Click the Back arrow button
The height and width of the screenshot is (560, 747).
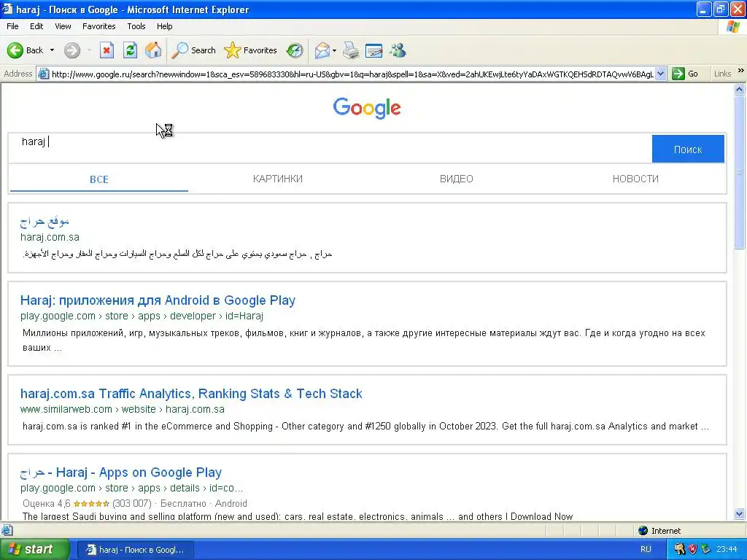pos(25,50)
